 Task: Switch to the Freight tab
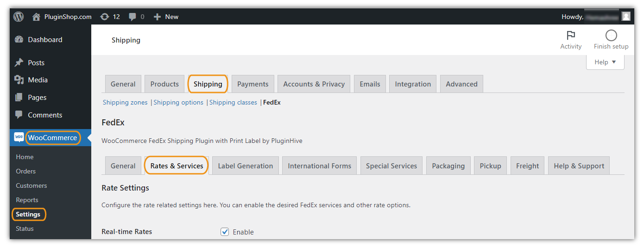click(x=528, y=166)
